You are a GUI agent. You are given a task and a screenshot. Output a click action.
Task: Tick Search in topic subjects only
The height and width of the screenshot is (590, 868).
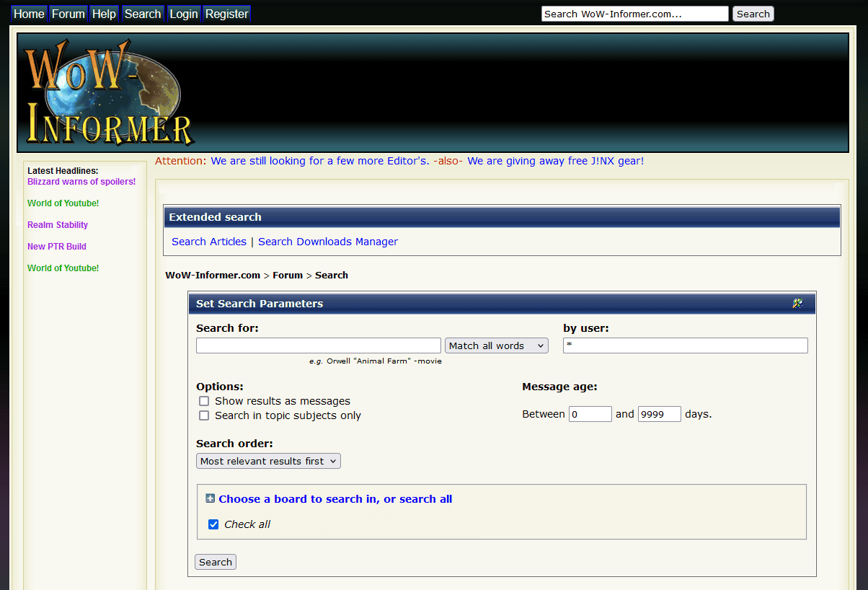[204, 415]
